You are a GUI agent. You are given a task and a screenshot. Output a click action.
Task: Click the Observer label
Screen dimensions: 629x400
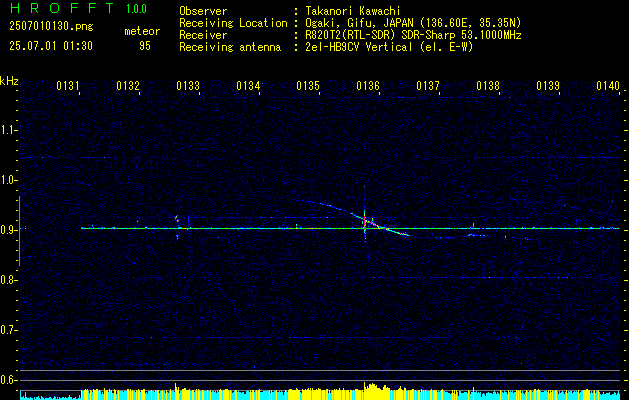coord(203,11)
